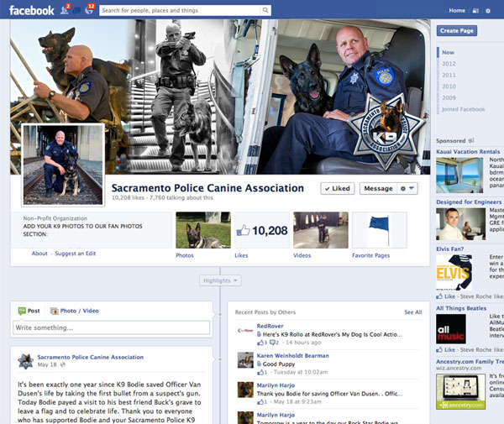The height and width of the screenshot is (424, 504).
Task: Select the Post tab in composer
Action: (29, 311)
